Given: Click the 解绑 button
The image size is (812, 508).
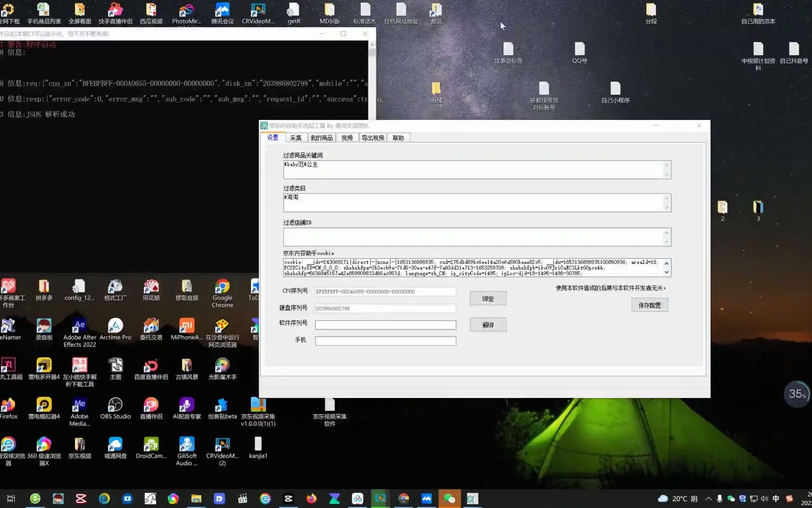Looking at the screenshot, I should click(488, 325).
